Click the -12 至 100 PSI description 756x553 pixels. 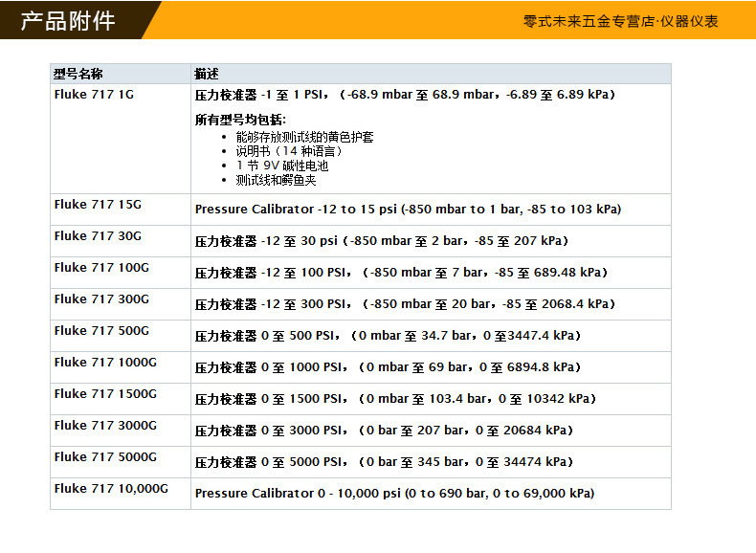tap(401, 273)
